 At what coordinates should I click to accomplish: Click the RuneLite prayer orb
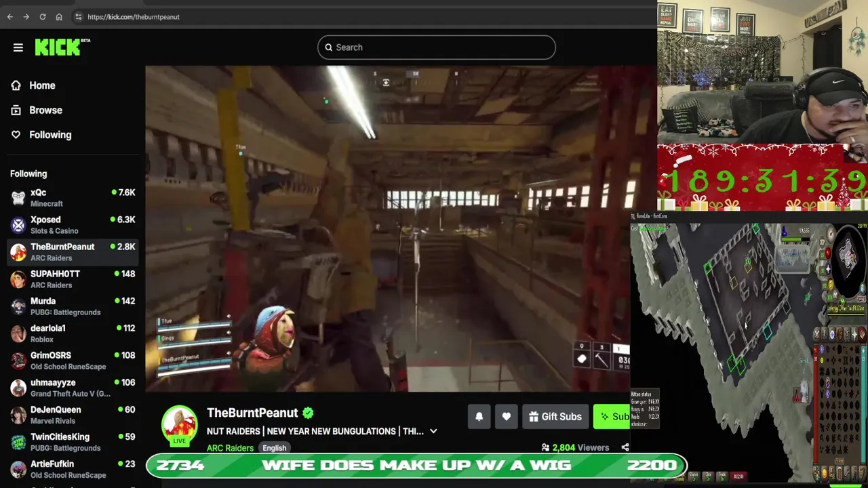pyautogui.click(x=828, y=269)
